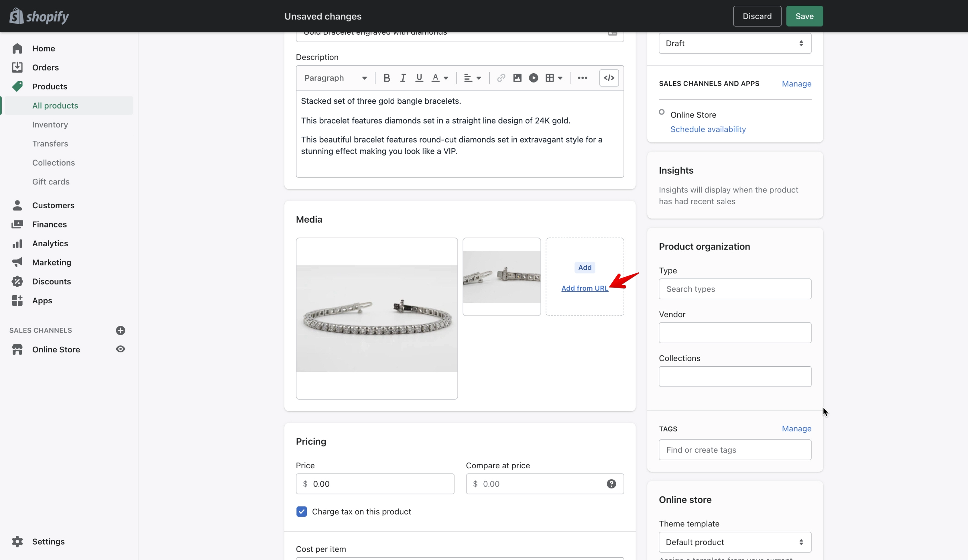Image resolution: width=968 pixels, height=560 pixels.
Task: View the Online Store via eye icon
Action: [120, 349]
